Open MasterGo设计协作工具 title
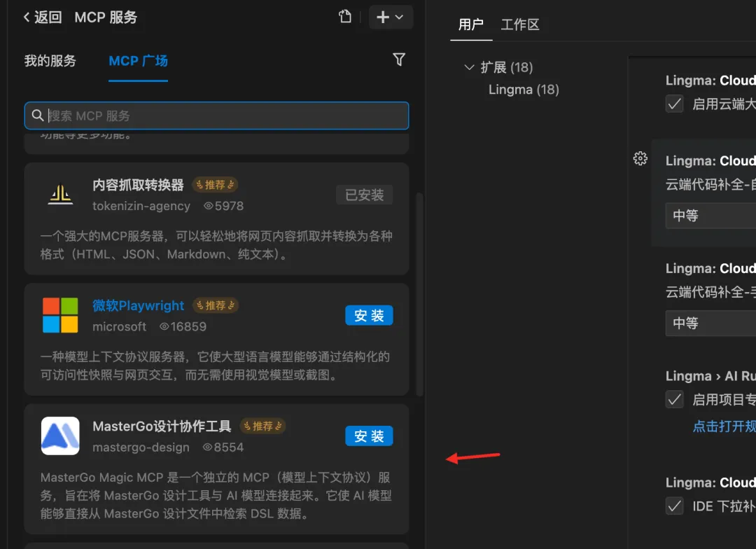This screenshot has height=549, width=756. click(162, 426)
